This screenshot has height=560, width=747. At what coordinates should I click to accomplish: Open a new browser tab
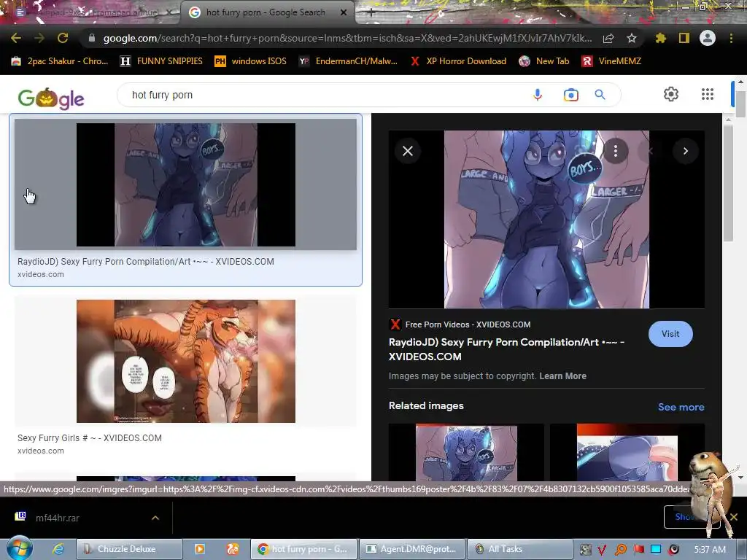[371, 12]
